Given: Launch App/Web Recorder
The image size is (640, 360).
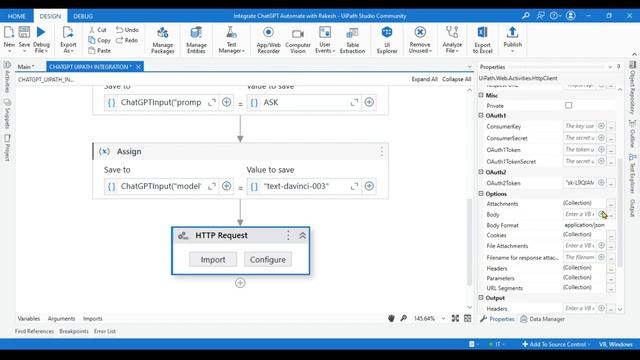Looking at the screenshot, I should coord(268,40).
